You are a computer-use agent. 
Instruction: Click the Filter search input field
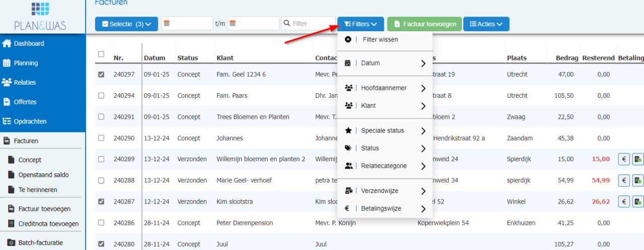click(308, 23)
